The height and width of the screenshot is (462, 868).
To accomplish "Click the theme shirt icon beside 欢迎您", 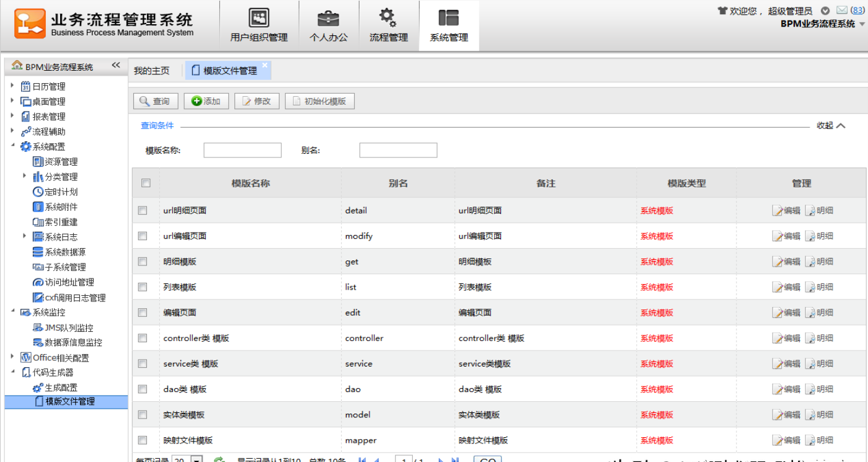I will pyautogui.click(x=722, y=11).
